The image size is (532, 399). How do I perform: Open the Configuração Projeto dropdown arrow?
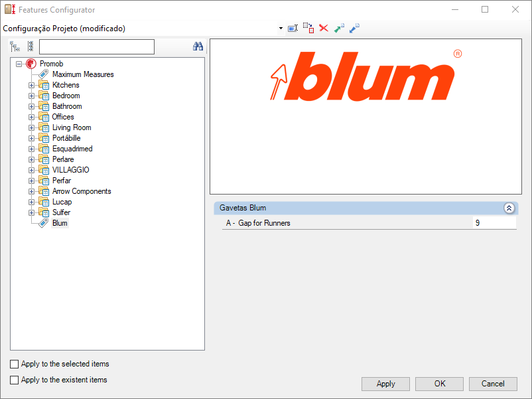pos(281,28)
